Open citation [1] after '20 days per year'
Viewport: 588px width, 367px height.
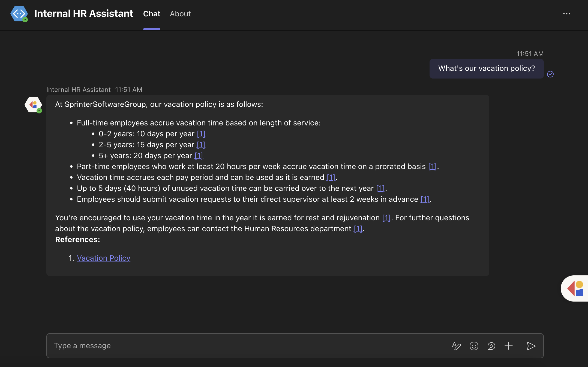coord(198,155)
